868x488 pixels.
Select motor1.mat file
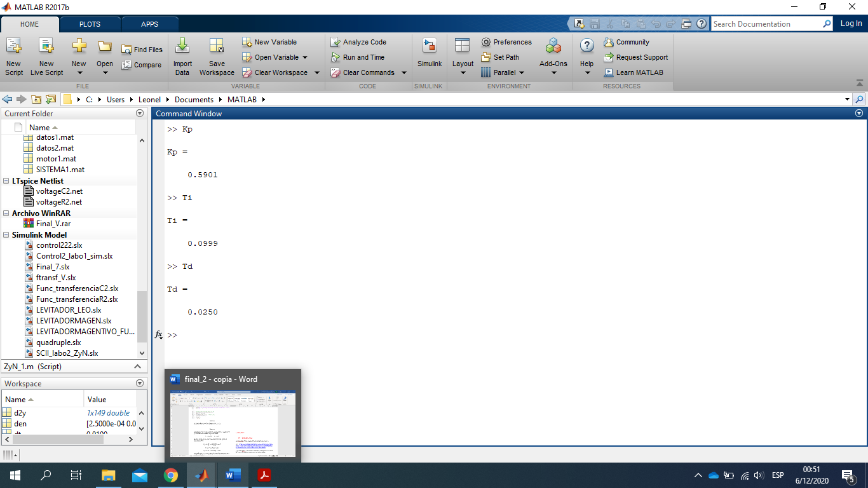coord(56,158)
